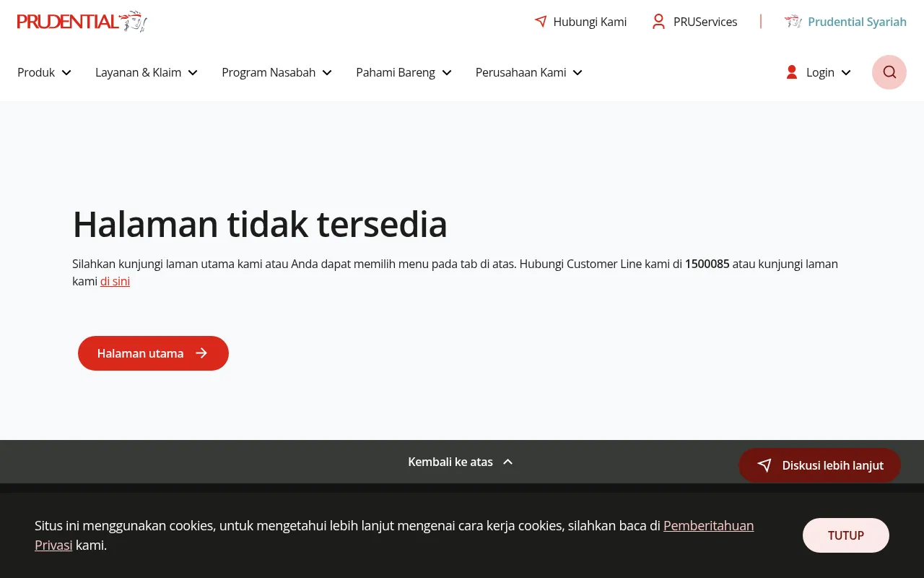Viewport: 924px width, 578px height.
Task: Open the Login dropdown chevron
Action: pos(846,72)
